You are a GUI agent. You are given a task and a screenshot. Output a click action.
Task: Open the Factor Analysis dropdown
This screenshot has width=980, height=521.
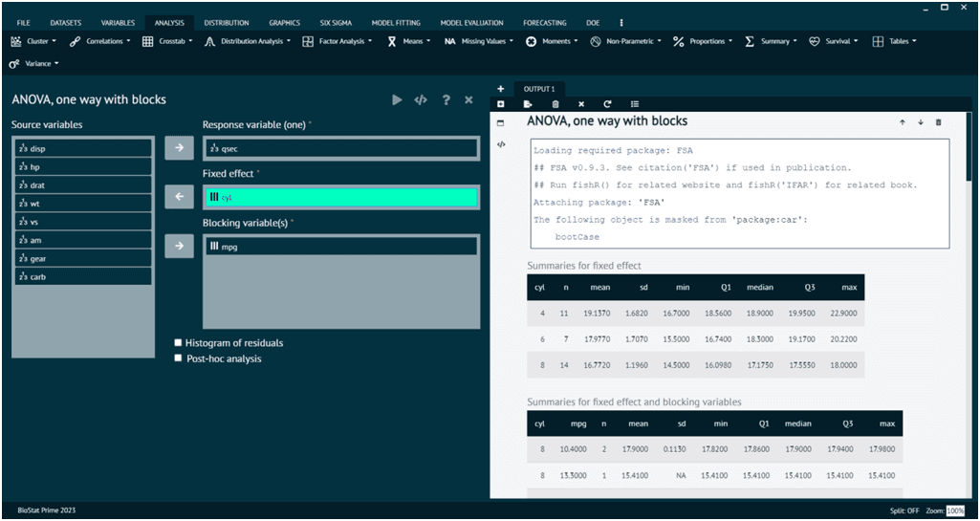[x=340, y=41]
